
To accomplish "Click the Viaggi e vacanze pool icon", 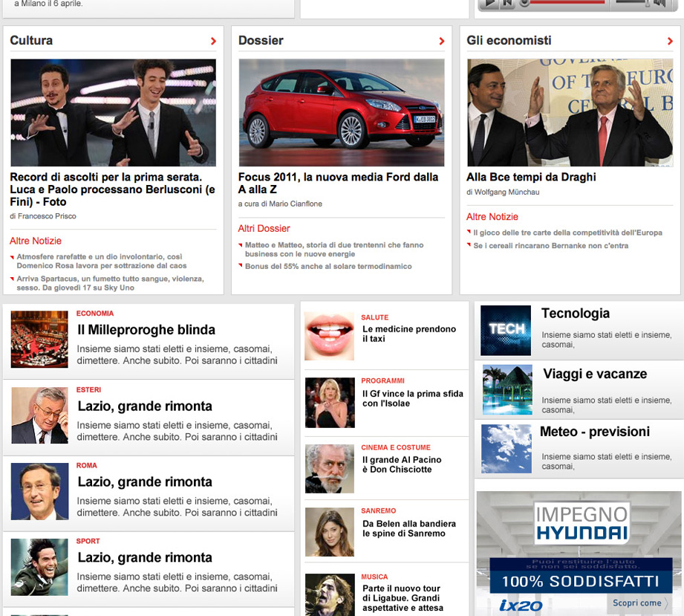I will [x=507, y=389].
